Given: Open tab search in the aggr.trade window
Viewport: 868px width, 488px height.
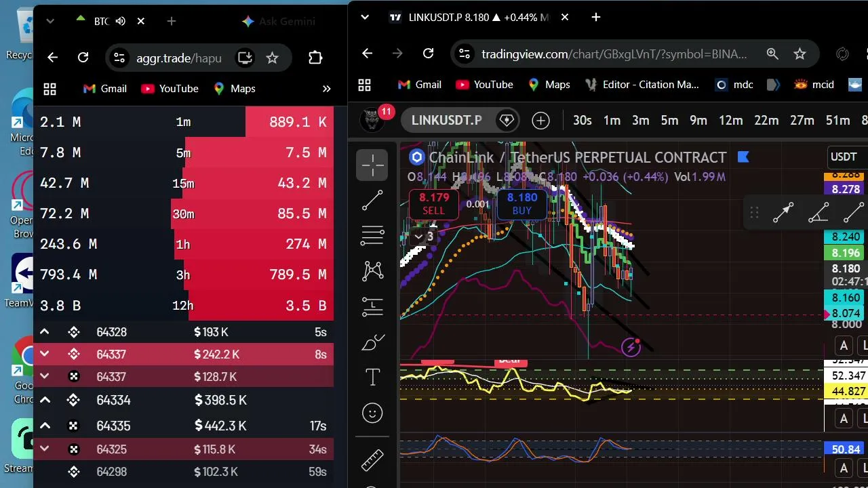Looking at the screenshot, I should tap(50, 22).
